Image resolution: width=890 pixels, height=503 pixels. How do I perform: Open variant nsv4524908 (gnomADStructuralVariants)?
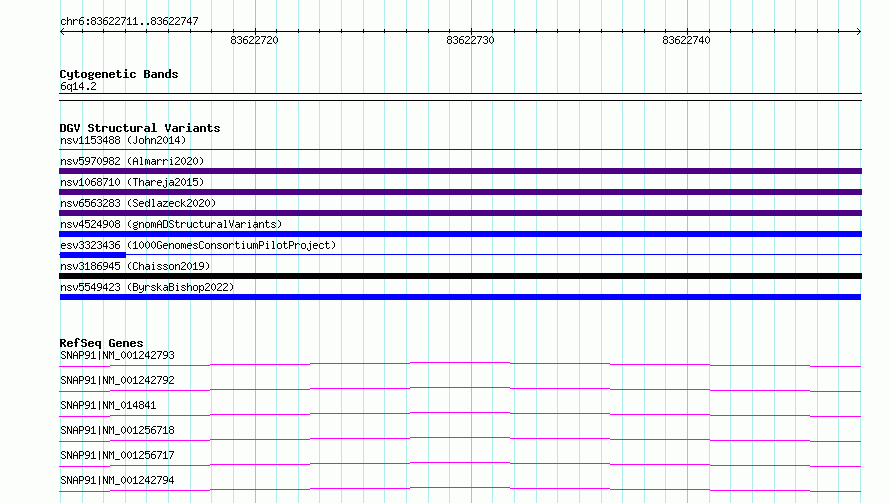[x=171, y=224]
